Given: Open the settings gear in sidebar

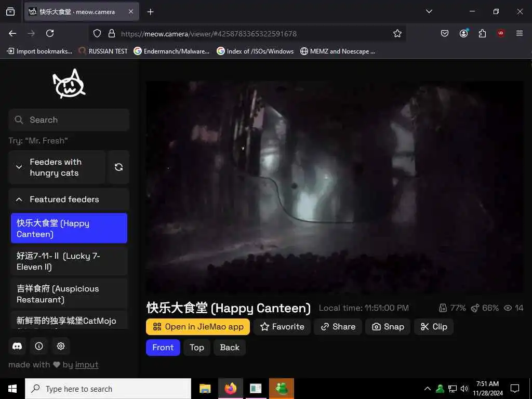Looking at the screenshot, I should coord(61,346).
